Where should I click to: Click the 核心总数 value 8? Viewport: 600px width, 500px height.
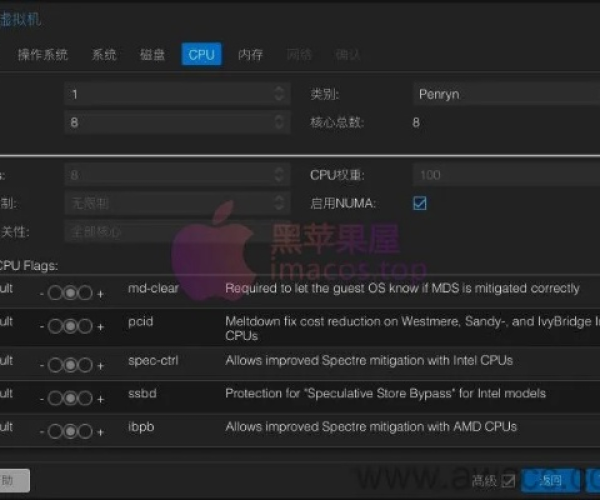click(x=416, y=122)
